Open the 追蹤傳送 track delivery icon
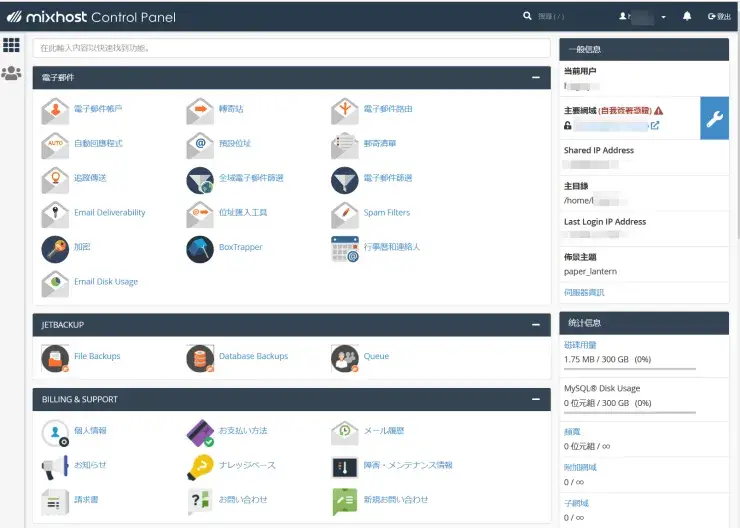 (55, 180)
